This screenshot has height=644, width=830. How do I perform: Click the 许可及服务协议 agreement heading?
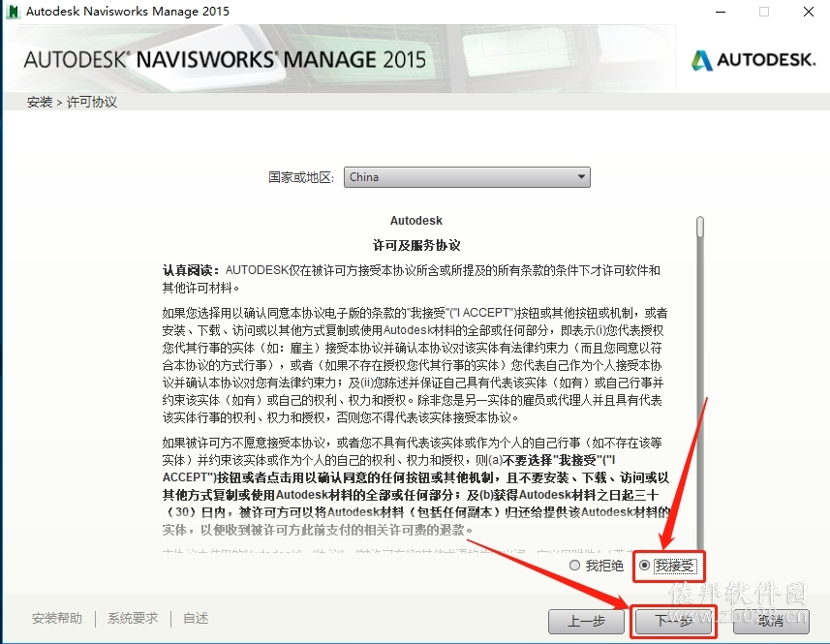[416, 246]
